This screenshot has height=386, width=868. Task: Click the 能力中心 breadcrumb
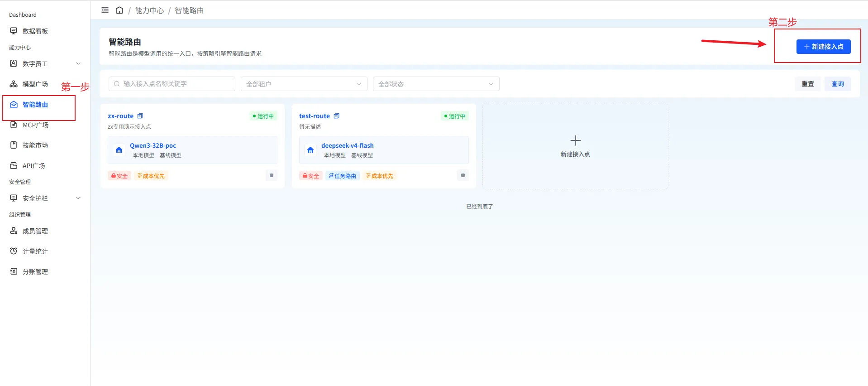149,10
